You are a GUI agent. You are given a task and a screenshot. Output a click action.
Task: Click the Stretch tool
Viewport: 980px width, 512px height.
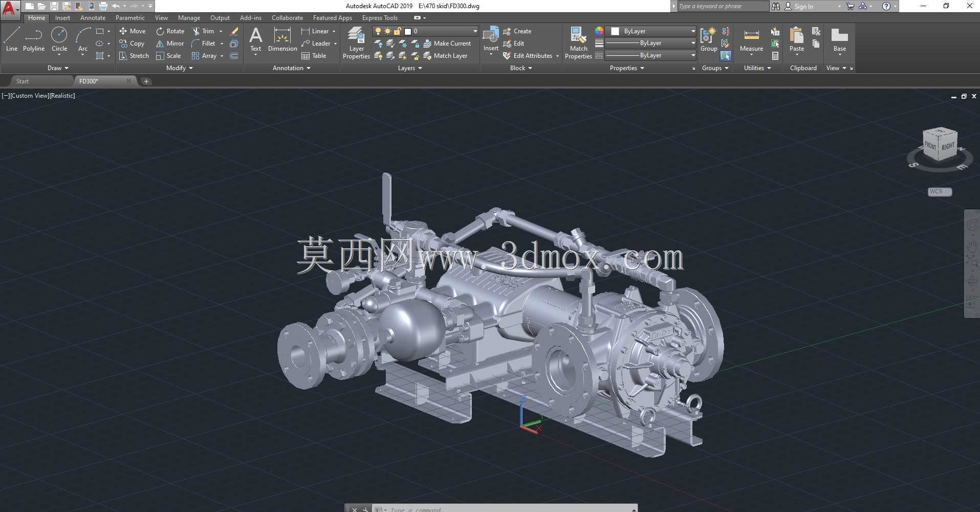[x=134, y=56]
